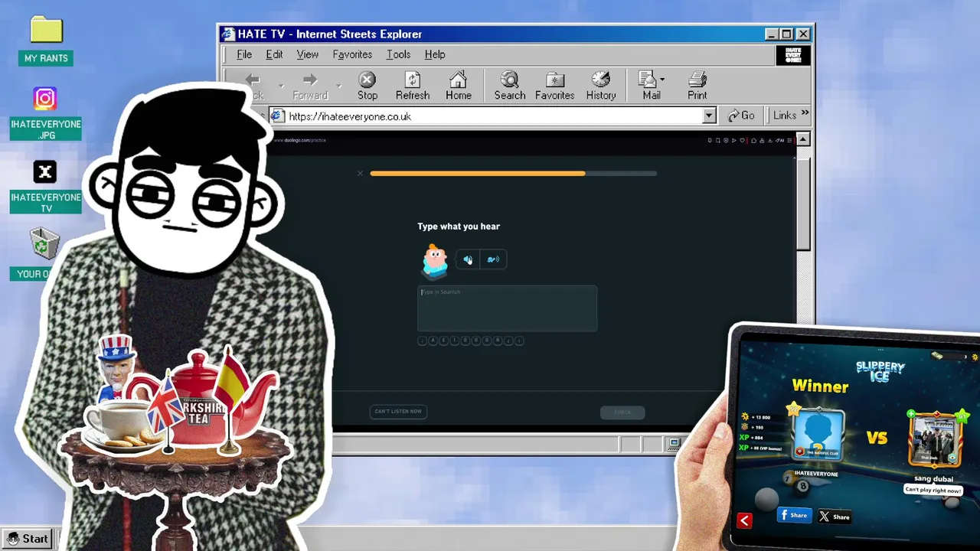Open the Favorites toolbar folder icon

[x=555, y=80]
